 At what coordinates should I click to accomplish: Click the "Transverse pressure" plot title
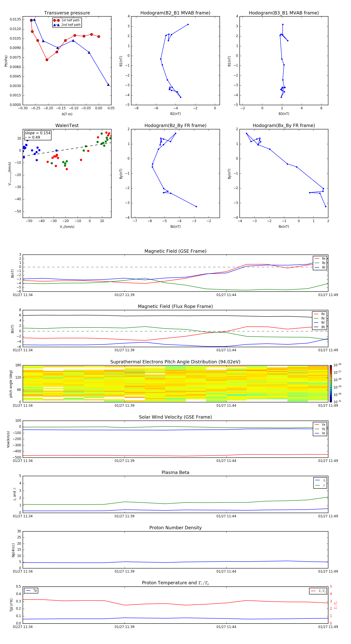67,13
